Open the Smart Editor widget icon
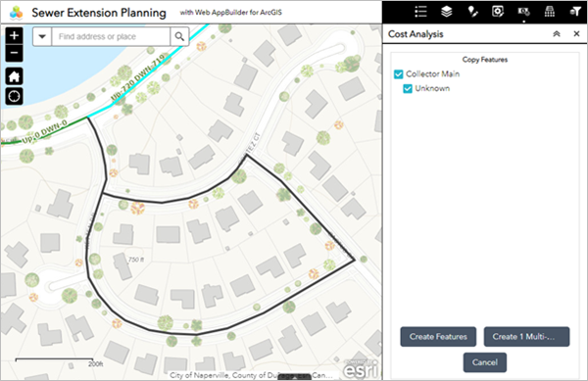 (x=498, y=12)
